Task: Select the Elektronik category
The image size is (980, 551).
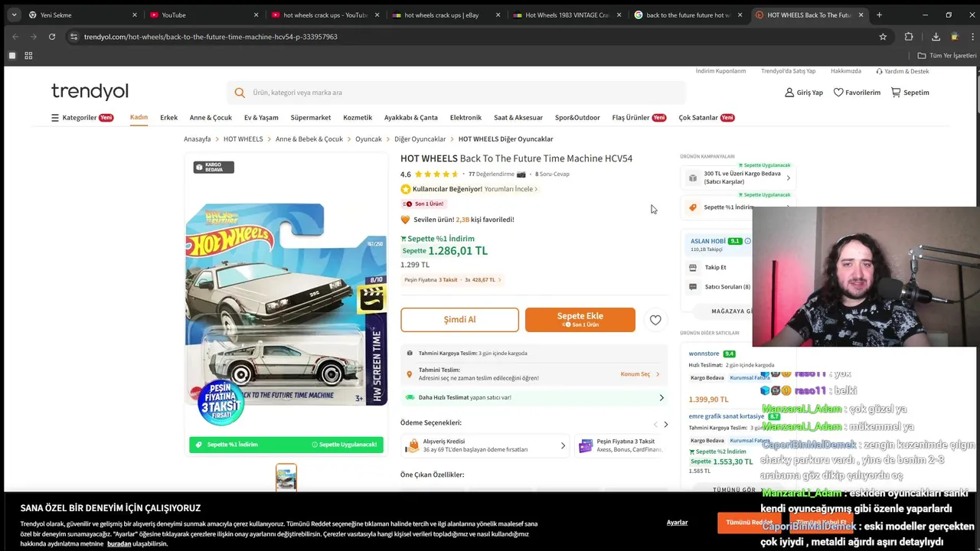Action: (465, 118)
